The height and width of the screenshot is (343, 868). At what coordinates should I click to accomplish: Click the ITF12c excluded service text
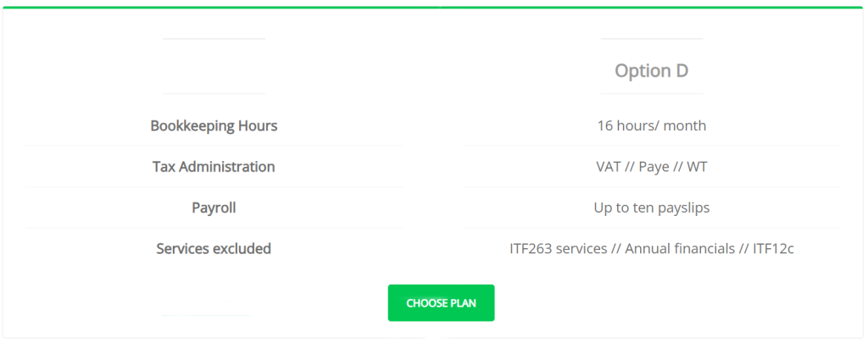(x=766, y=249)
